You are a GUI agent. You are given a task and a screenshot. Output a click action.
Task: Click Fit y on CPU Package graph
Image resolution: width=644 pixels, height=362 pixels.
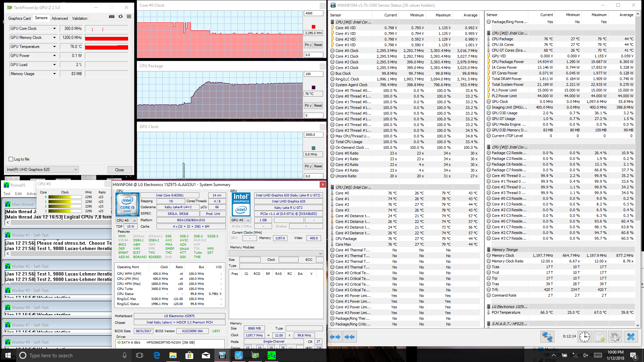coord(308,106)
